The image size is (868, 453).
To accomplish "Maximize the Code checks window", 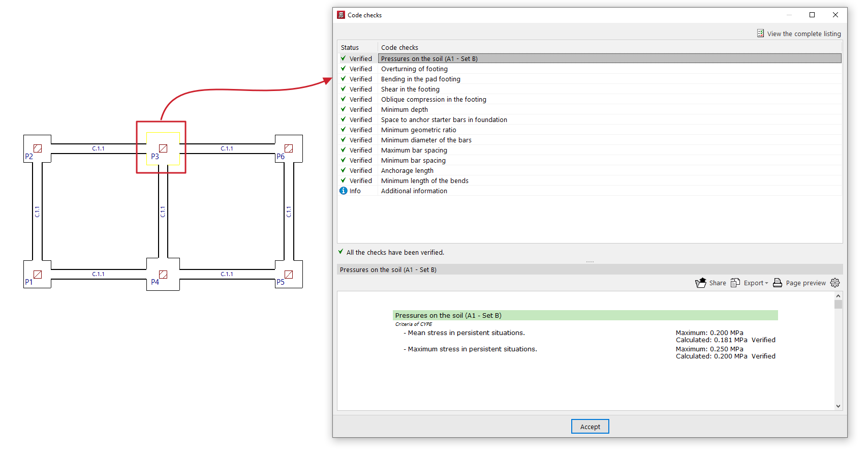I will coord(812,15).
